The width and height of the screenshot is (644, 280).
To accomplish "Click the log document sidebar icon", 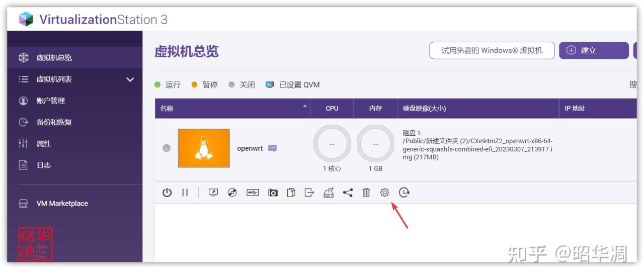I will 23,165.
